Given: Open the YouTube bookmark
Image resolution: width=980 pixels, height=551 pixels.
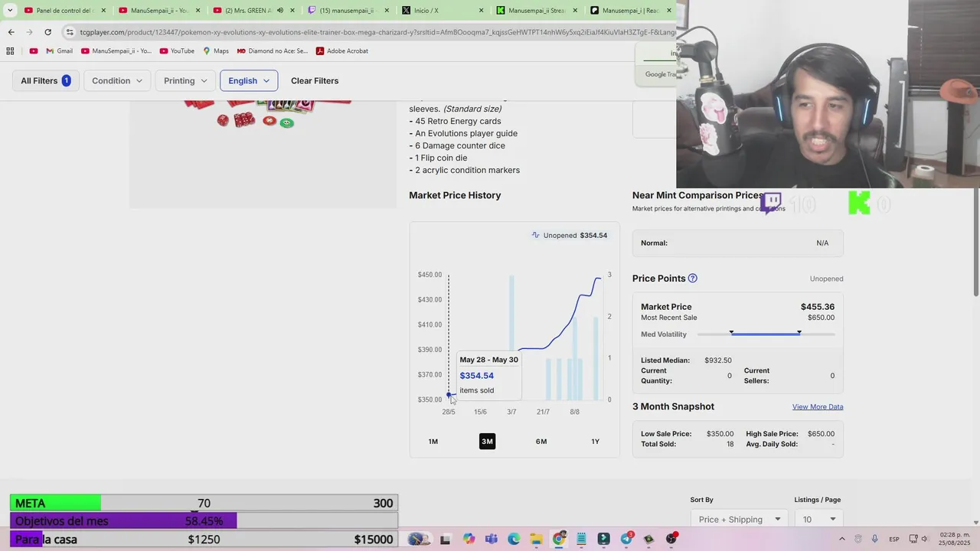Looking at the screenshot, I should point(176,51).
